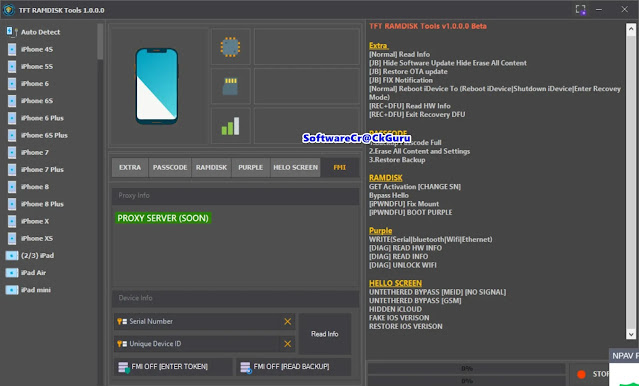Click the red stop indicator icon
The width and height of the screenshot is (639, 386).
tap(582, 374)
